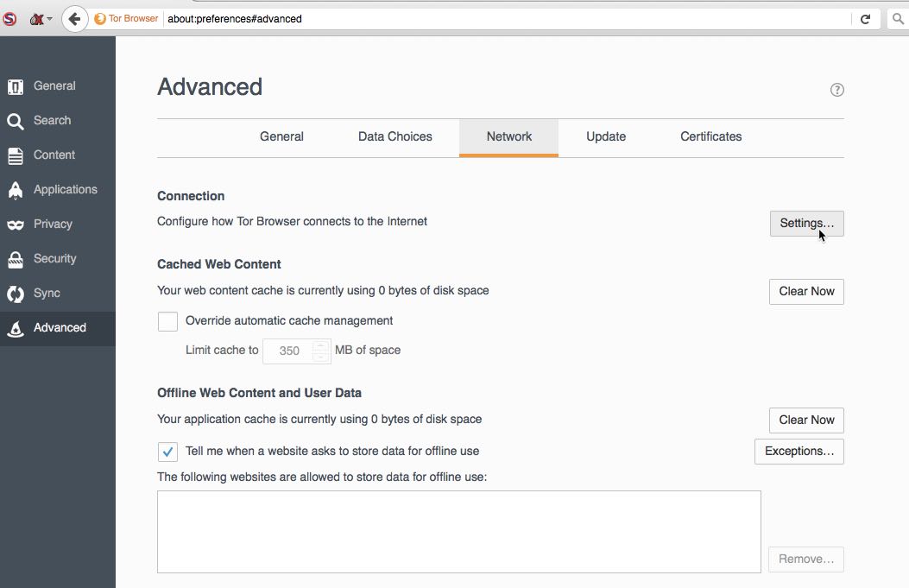Image resolution: width=909 pixels, height=588 pixels.
Task: Click the help question mark icon
Action: tap(836, 90)
